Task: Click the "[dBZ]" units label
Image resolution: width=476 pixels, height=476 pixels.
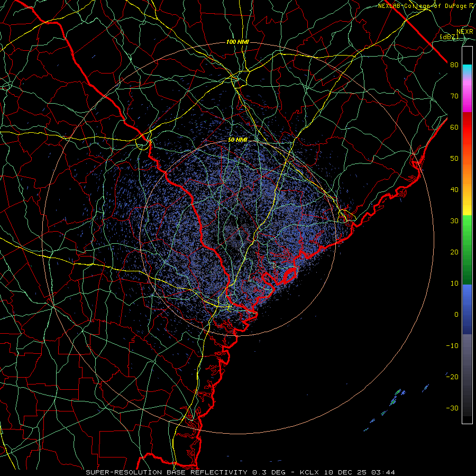Action: click(449, 36)
